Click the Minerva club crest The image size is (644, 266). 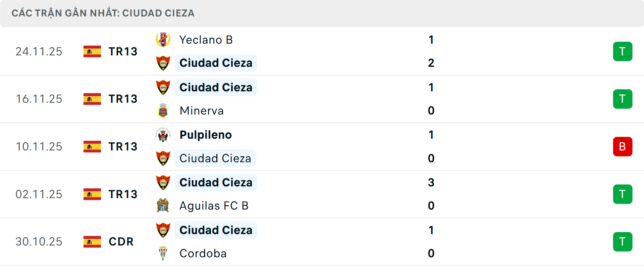(x=163, y=111)
